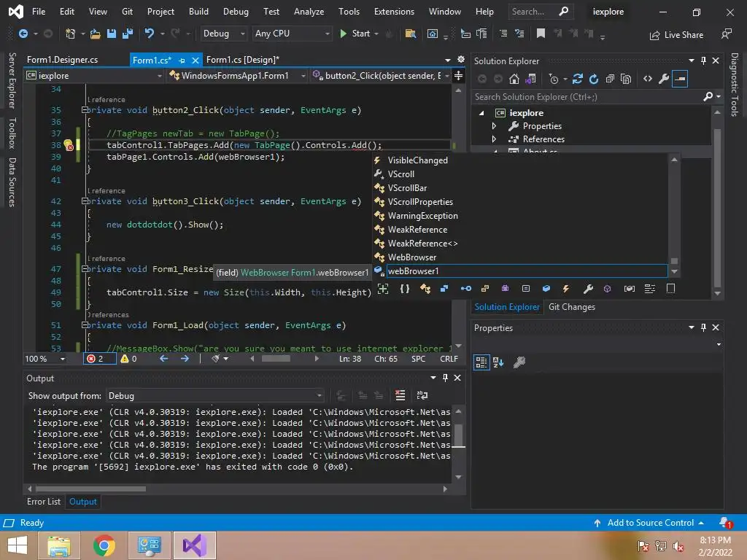The width and height of the screenshot is (747, 560).
Task: Open the Build menu
Action: (x=198, y=12)
